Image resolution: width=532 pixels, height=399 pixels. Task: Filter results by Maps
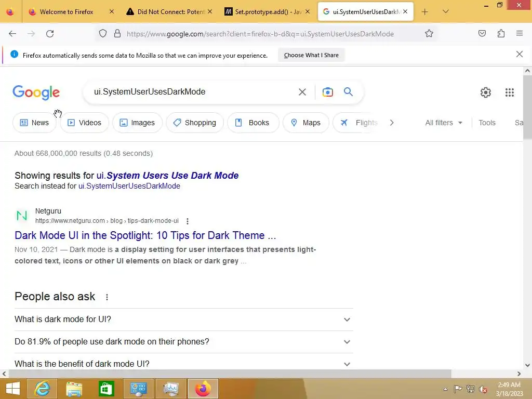tap(305, 123)
